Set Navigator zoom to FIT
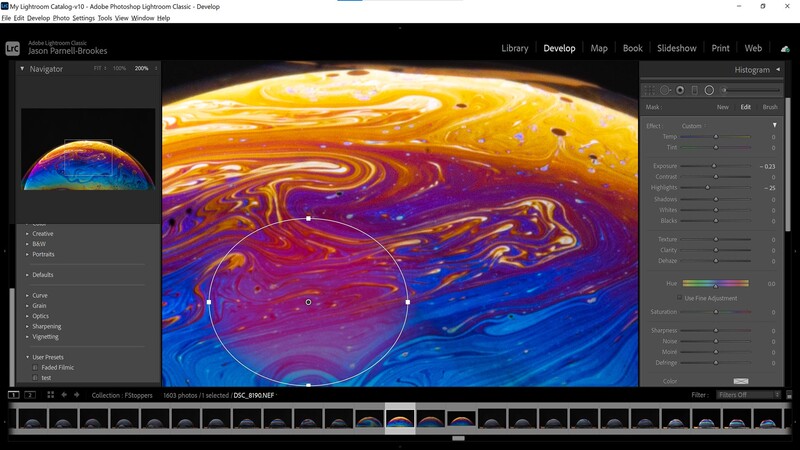Screen dimensions: 800x450 97,68
